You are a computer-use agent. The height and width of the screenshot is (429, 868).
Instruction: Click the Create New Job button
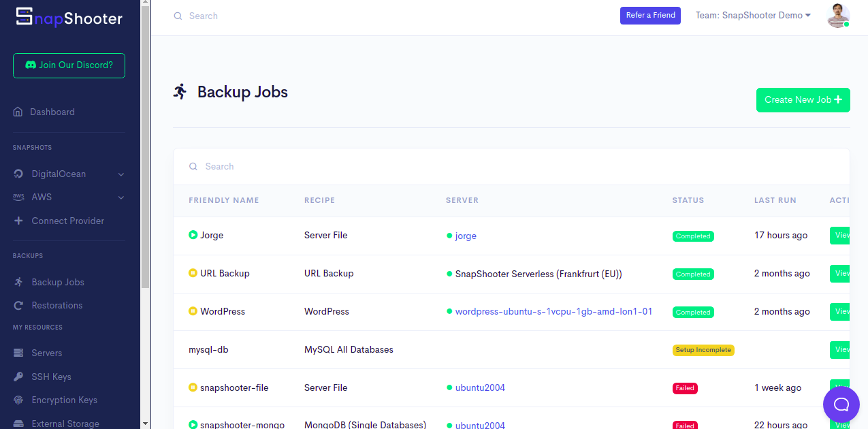pyautogui.click(x=803, y=99)
